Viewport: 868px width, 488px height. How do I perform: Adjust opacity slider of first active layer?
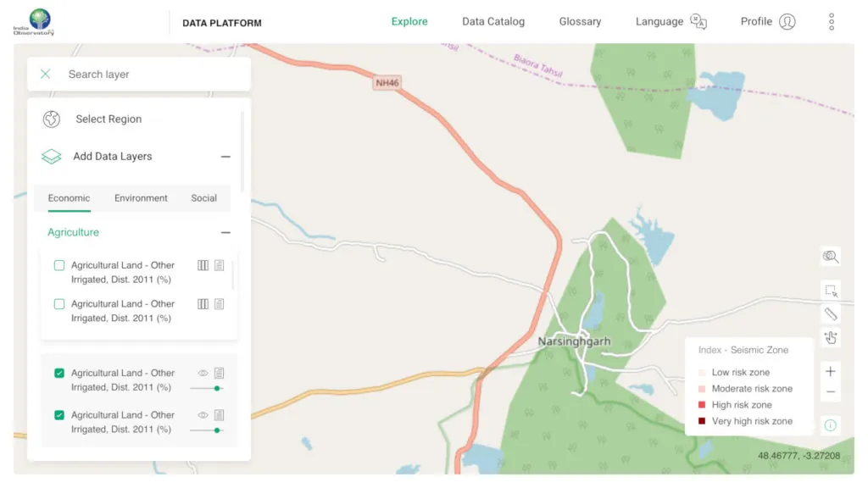[x=206, y=388]
